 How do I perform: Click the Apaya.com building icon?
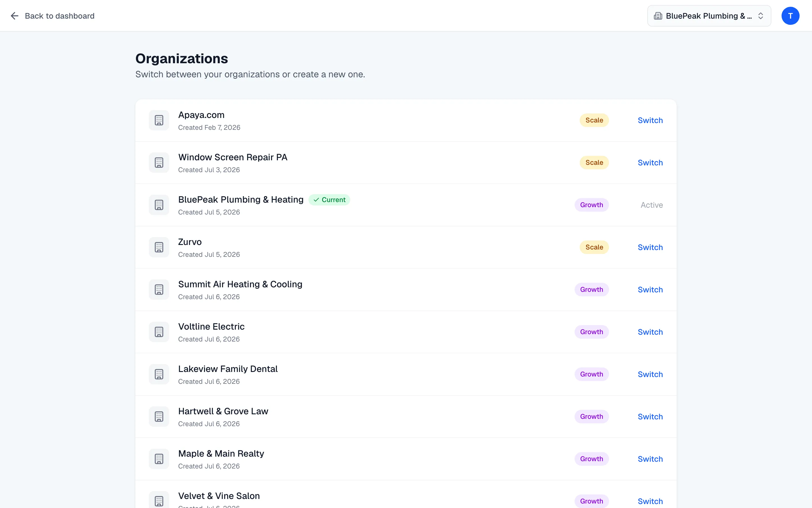point(159,120)
